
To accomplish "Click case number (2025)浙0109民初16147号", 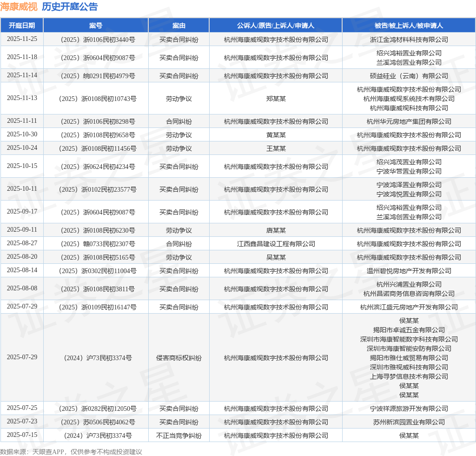I will (98, 308).
